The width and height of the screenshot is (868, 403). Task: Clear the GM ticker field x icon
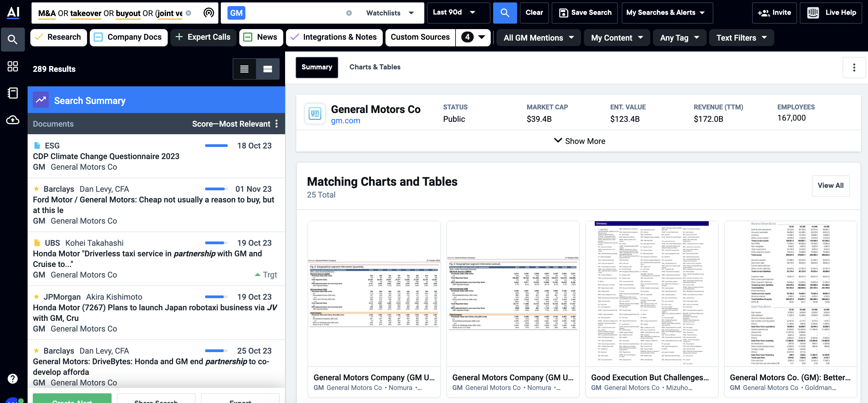pos(349,13)
